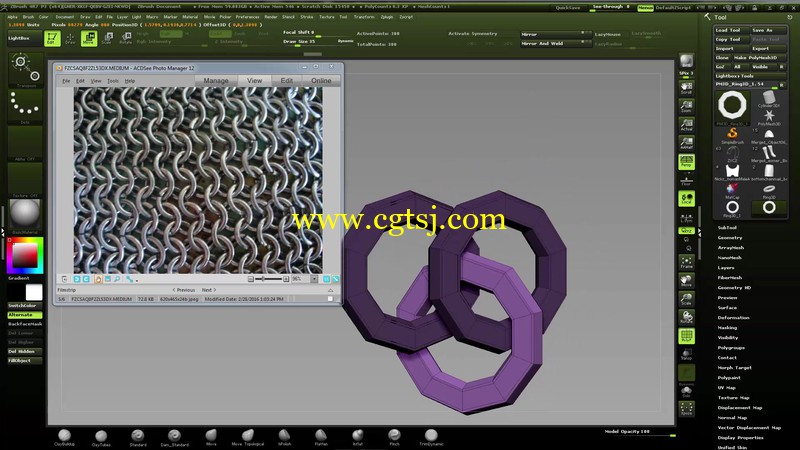The width and height of the screenshot is (800, 450).
Task: Click the Clone tool button
Action: 722,58
